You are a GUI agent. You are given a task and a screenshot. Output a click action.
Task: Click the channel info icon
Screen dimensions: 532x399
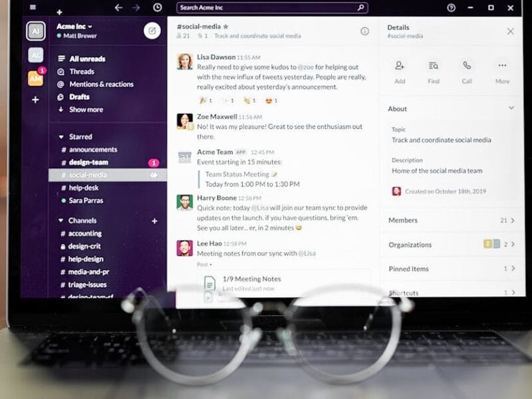[x=364, y=31]
